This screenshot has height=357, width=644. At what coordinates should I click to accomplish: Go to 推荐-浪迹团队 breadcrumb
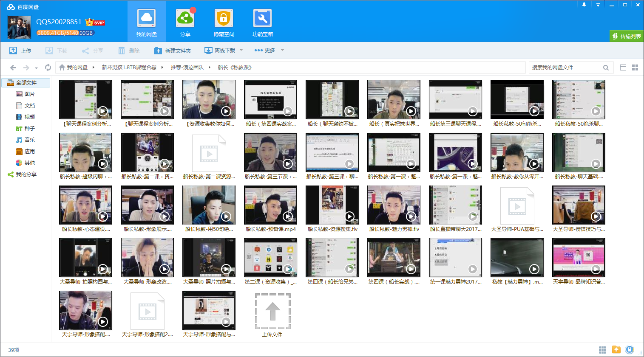click(x=187, y=67)
